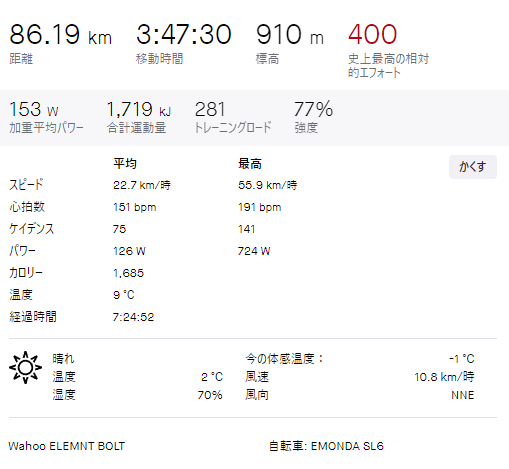The image size is (509, 469).
Task: Click the 910 m elevation value
Action: (x=290, y=34)
